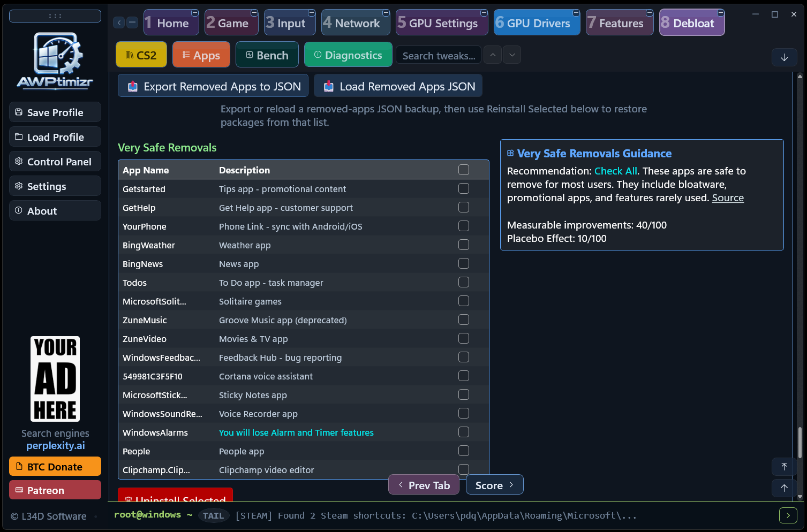
Task: Open the Source link in guidance panel
Action: [728, 197]
